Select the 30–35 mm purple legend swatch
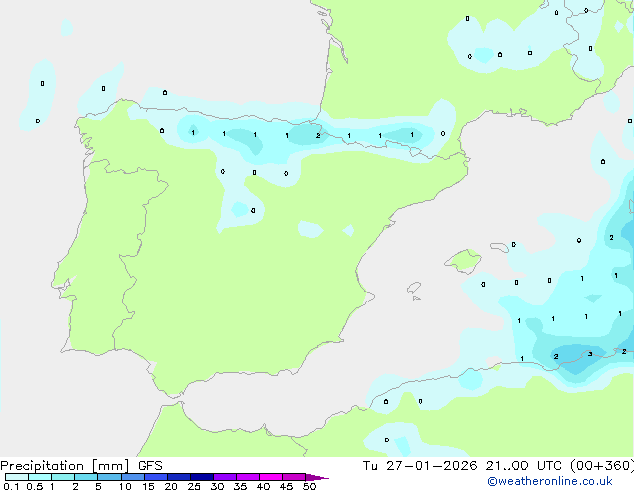This screenshot has height=490, width=634. click(225, 477)
